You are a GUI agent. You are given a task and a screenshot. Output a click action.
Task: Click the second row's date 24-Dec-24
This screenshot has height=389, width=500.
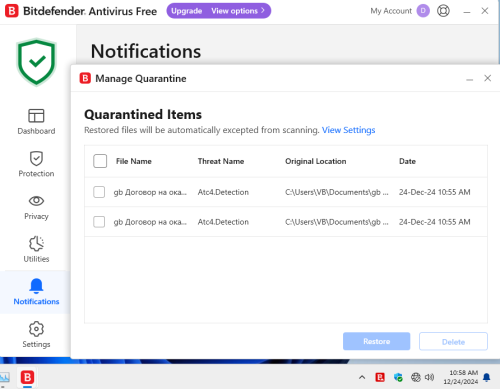[434, 222]
